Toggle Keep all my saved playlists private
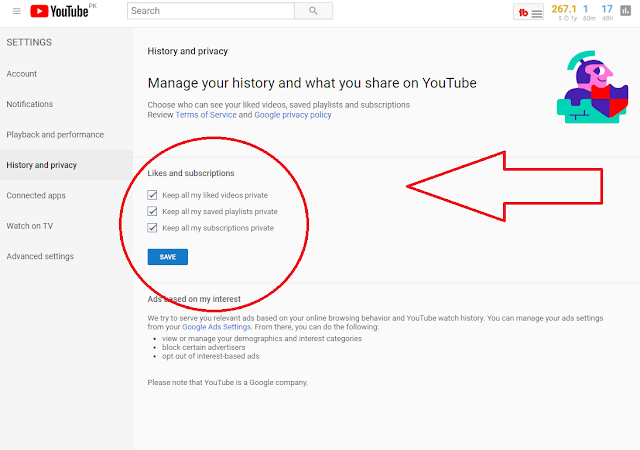 click(x=152, y=212)
